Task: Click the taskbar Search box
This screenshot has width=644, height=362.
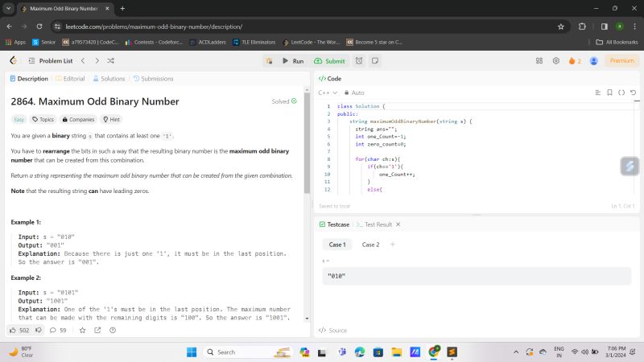Action: [247, 352]
